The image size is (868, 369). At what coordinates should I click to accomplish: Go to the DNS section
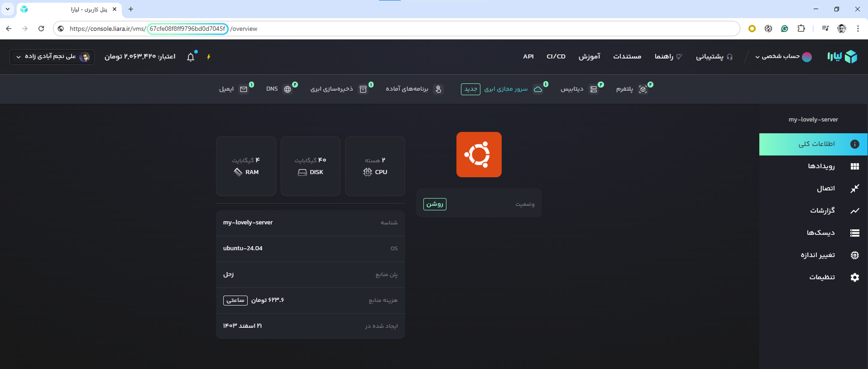pyautogui.click(x=278, y=89)
